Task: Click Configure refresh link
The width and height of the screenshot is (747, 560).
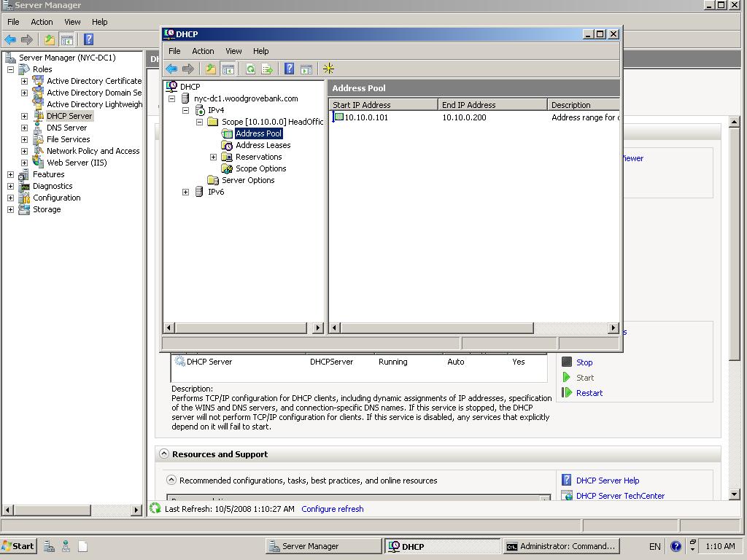Action: (x=332, y=508)
